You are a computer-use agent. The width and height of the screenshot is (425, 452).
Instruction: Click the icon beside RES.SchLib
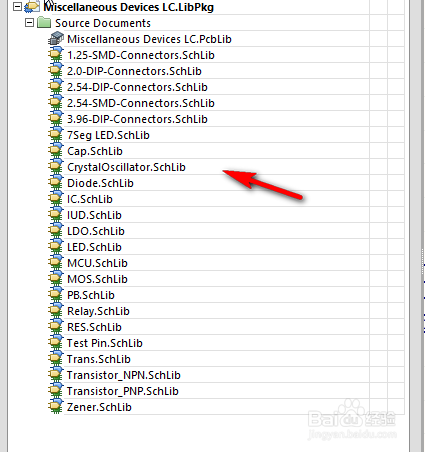click(x=56, y=327)
